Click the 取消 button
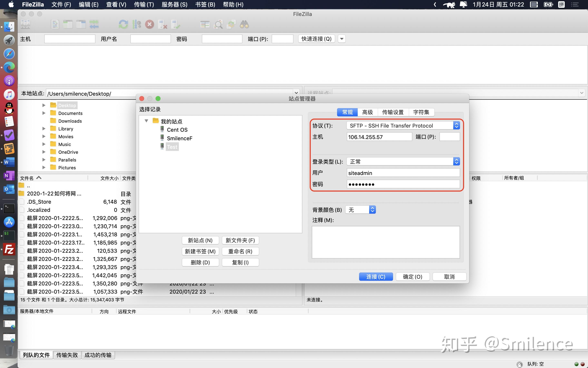This screenshot has width=588, height=368. pyautogui.click(x=449, y=277)
